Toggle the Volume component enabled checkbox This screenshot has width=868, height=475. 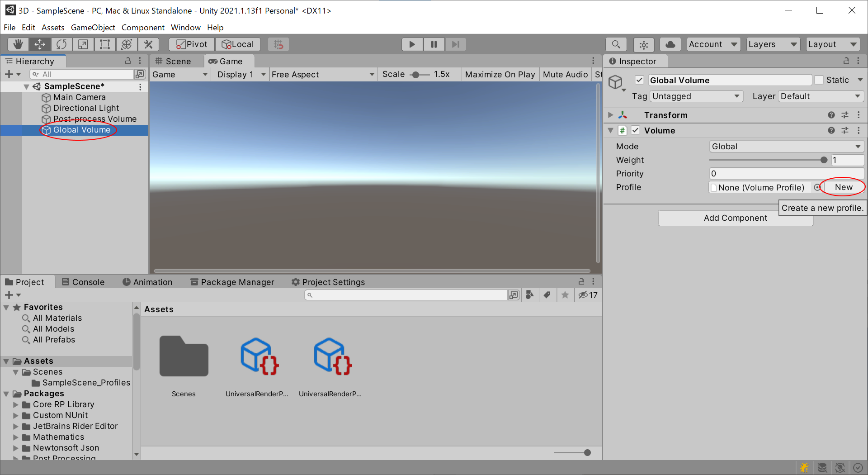pyautogui.click(x=636, y=131)
